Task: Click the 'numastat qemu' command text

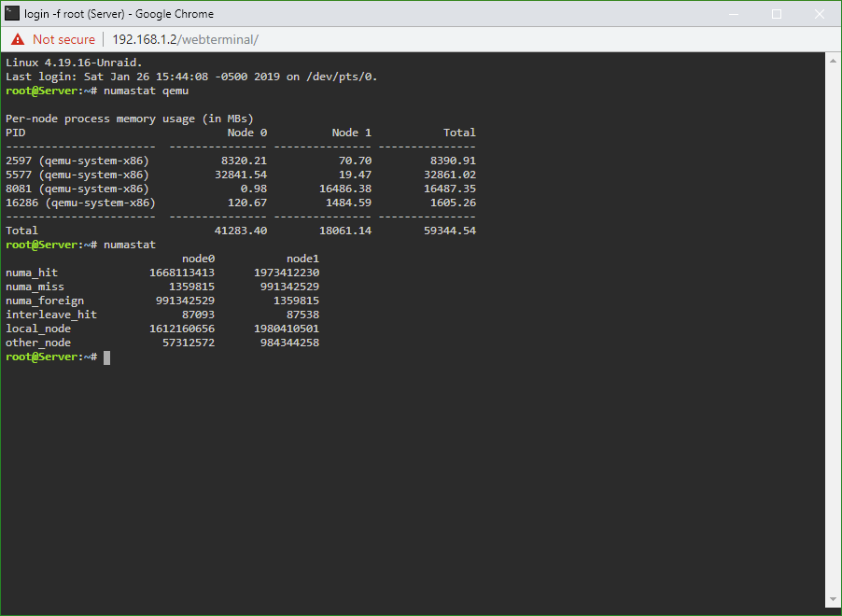Action: pyautogui.click(x=146, y=91)
